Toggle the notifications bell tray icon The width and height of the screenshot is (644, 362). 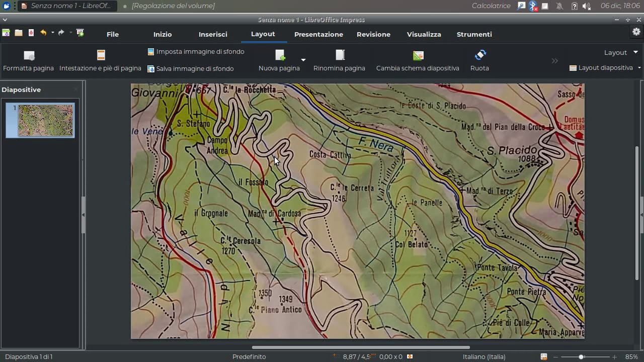559,6
